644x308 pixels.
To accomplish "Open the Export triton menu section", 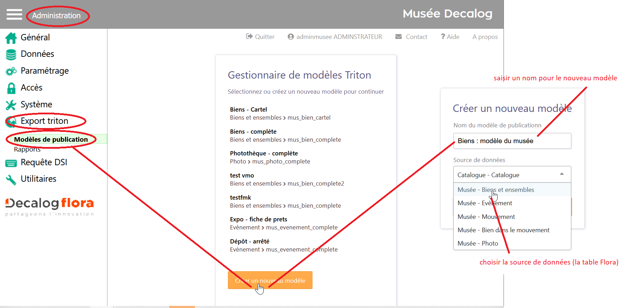I will point(44,121).
